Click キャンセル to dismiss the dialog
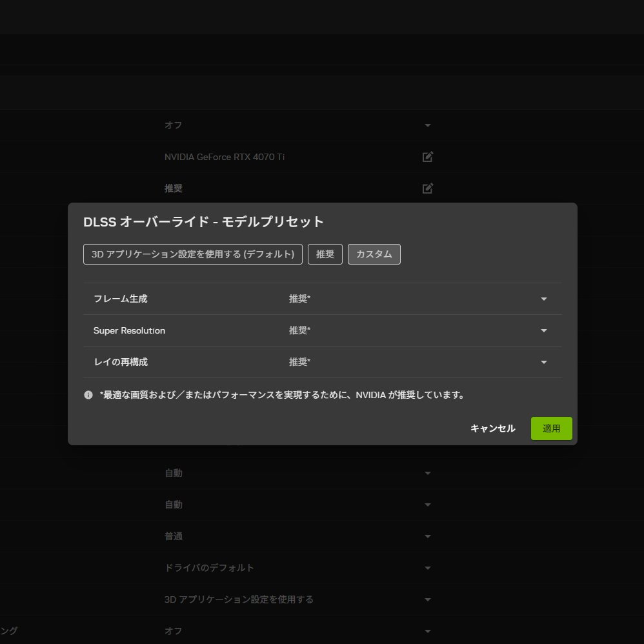 492,428
